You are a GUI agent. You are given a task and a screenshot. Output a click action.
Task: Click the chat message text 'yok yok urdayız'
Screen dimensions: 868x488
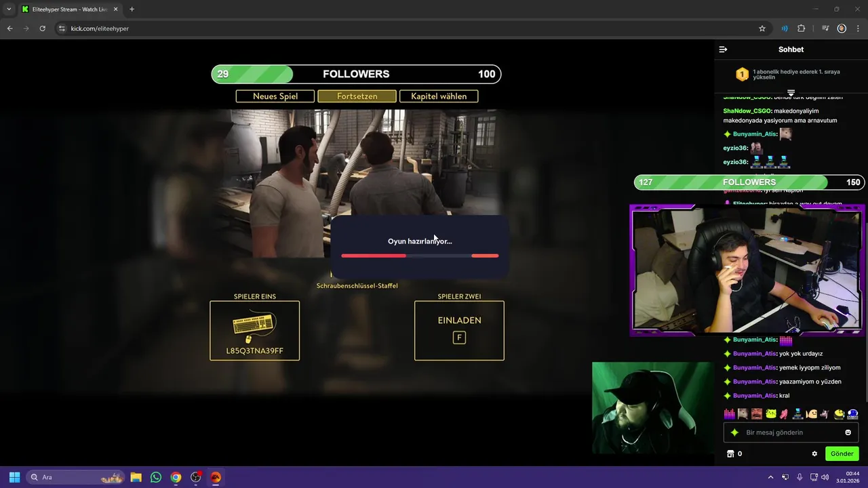[802, 354]
